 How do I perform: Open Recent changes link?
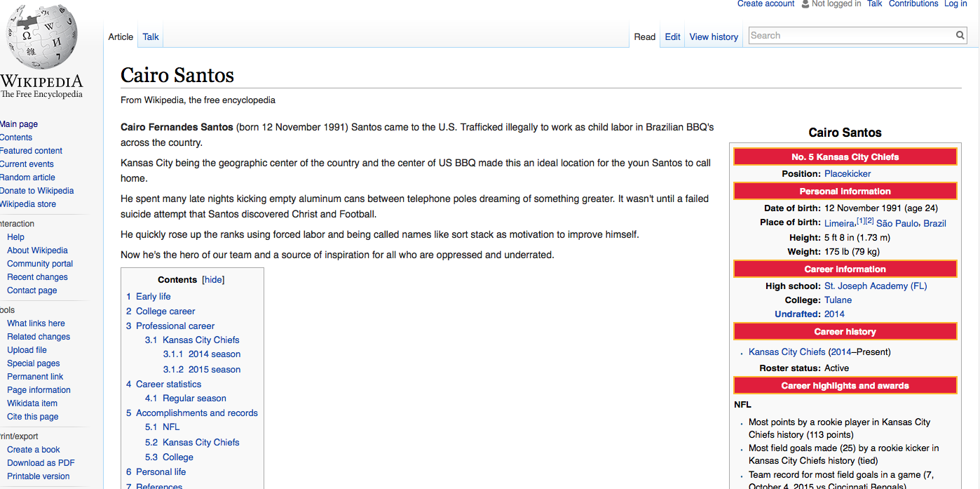pos(37,277)
